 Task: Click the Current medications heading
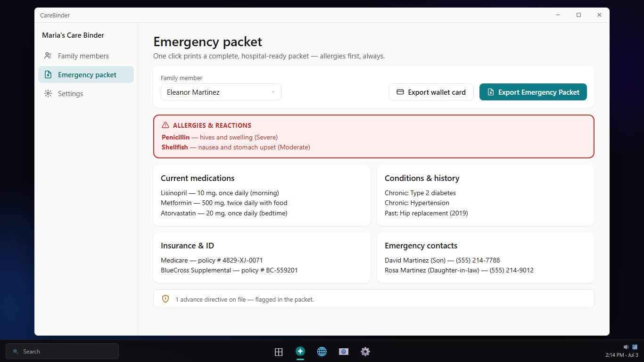(x=198, y=178)
